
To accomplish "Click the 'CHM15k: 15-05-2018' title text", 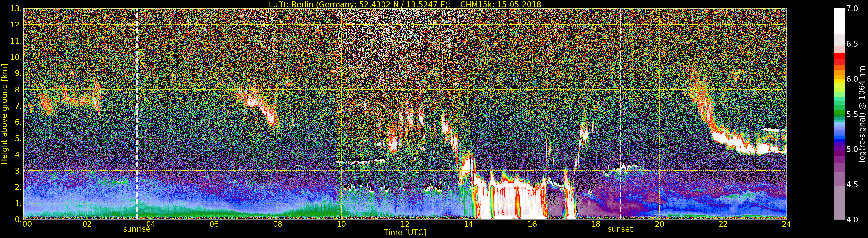I will (500, 4).
